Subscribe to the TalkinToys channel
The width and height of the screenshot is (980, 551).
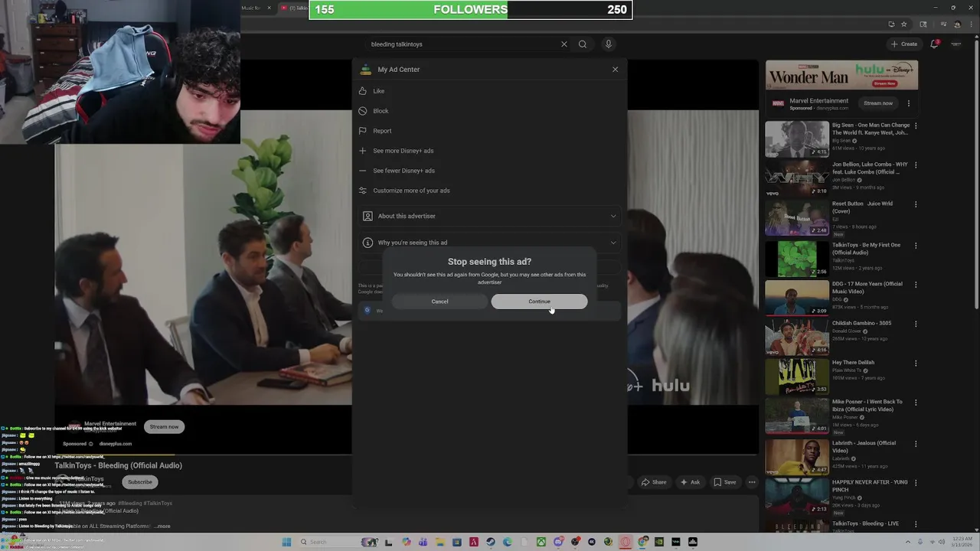coord(139,482)
